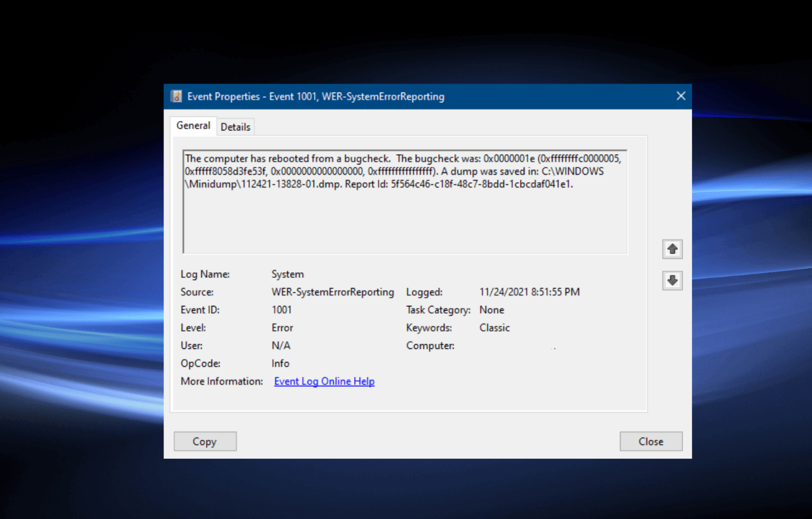Viewport: 812px width, 519px height.
Task: Select the Task Category value None
Action: (492, 310)
